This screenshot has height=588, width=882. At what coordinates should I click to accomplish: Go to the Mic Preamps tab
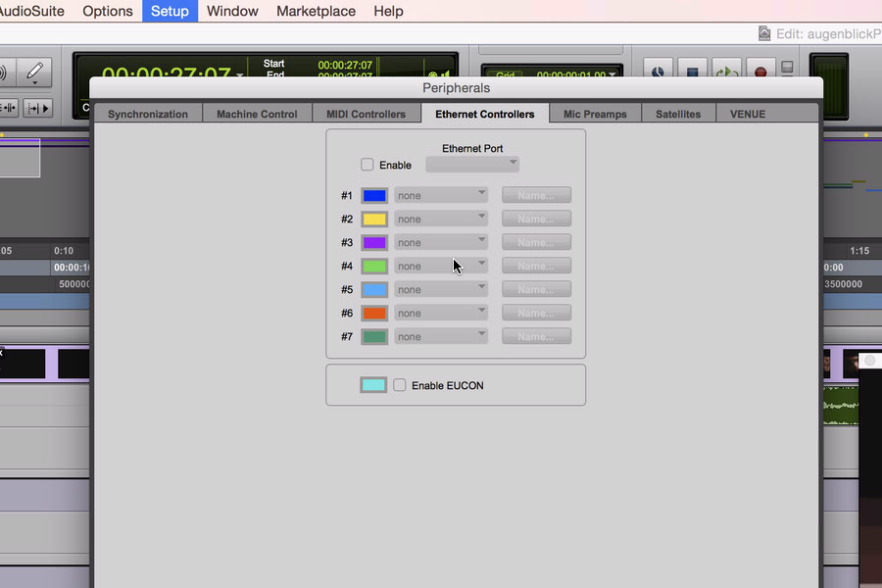pos(595,114)
